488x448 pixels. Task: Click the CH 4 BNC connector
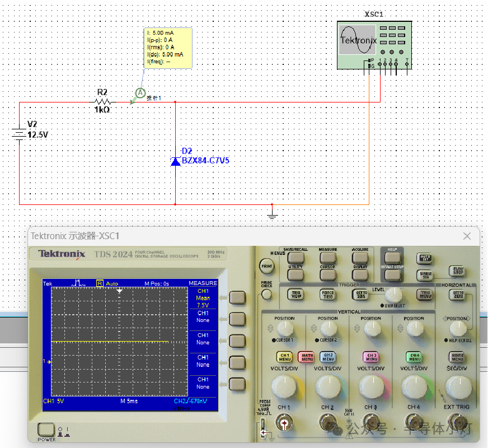[x=414, y=423]
